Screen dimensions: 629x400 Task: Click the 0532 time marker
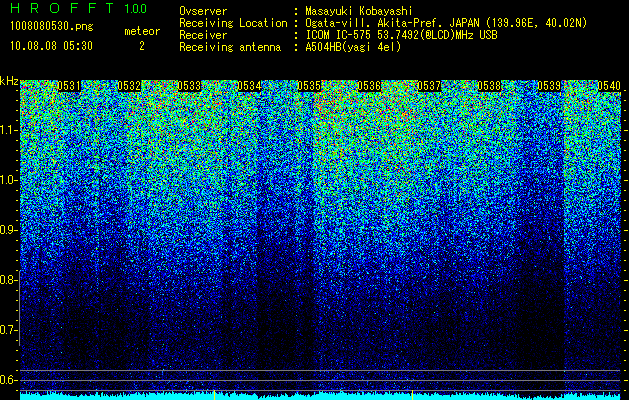129,86
